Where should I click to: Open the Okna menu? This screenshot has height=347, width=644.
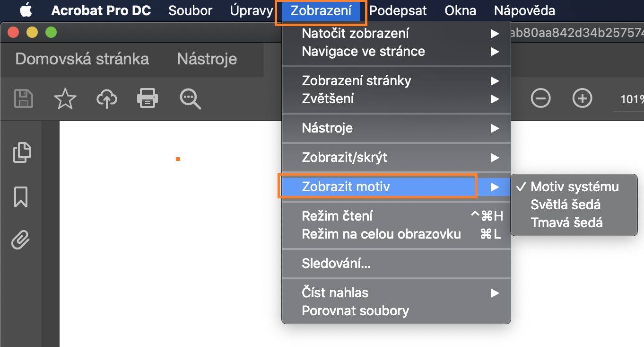[x=459, y=10]
